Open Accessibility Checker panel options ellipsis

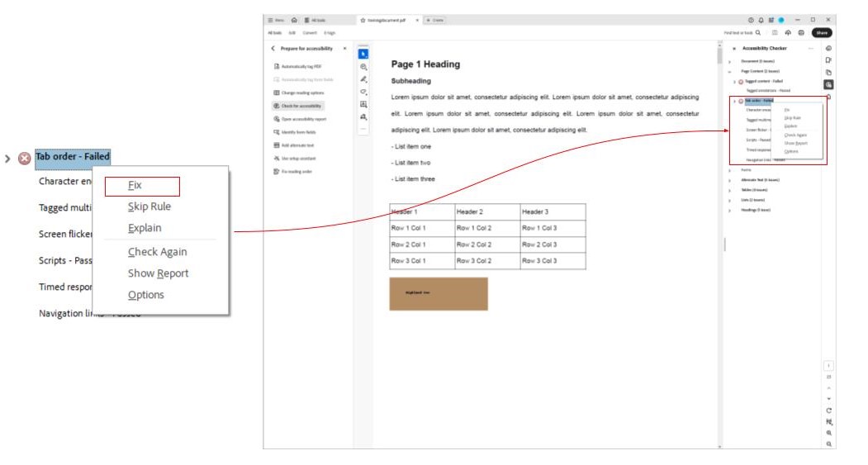(x=811, y=49)
